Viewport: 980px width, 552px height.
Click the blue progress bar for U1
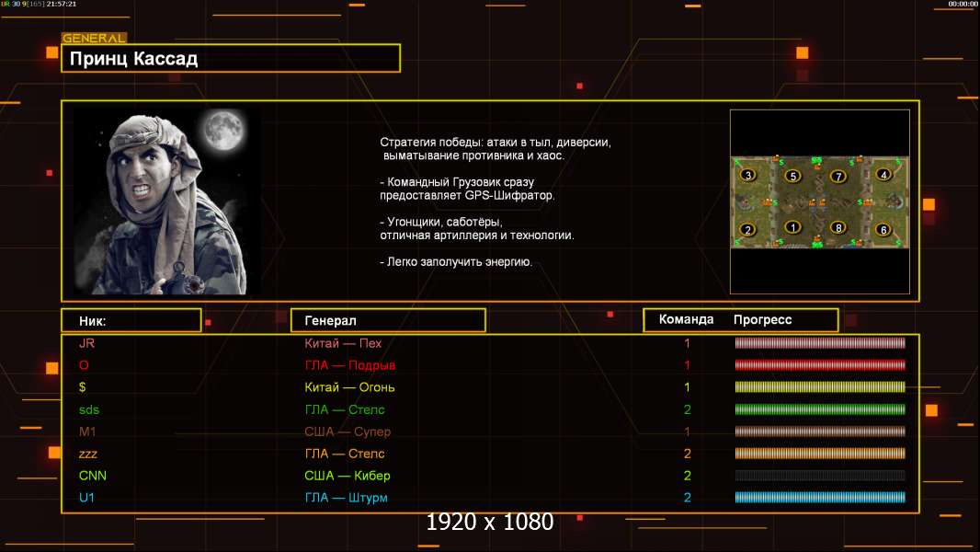820,498
